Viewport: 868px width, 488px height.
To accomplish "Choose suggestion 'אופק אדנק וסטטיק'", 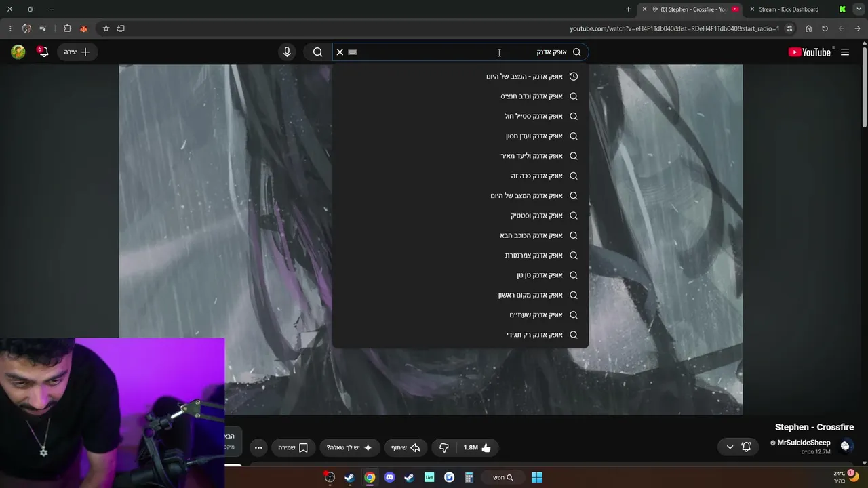I will point(460,216).
